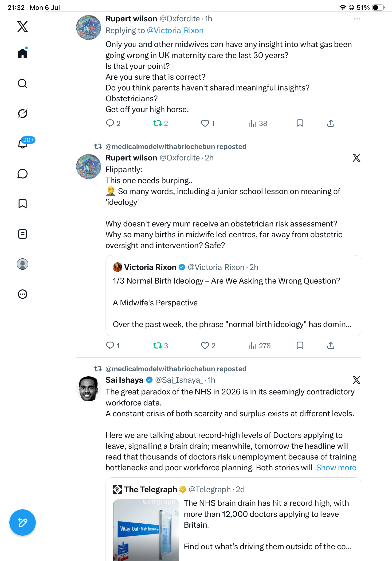The image size is (392, 561).
Task: Open Notifications bell with 20+ badge
Action: click(23, 144)
